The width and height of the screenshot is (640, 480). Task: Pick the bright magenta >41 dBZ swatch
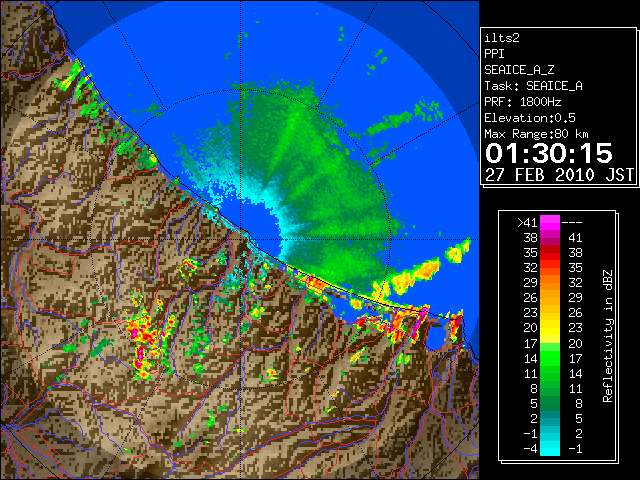(550, 222)
